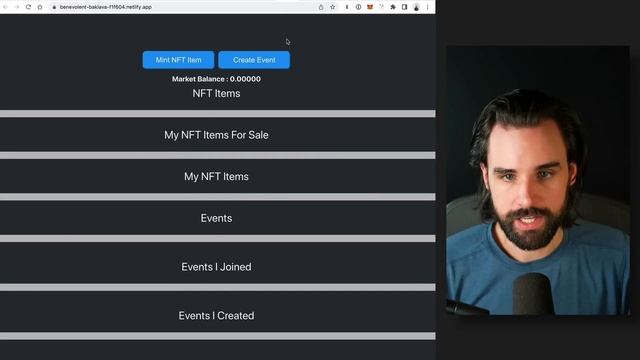The width and height of the screenshot is (640, 360).
Task: Go to the browser home page
Action: [x=40, y=7]
